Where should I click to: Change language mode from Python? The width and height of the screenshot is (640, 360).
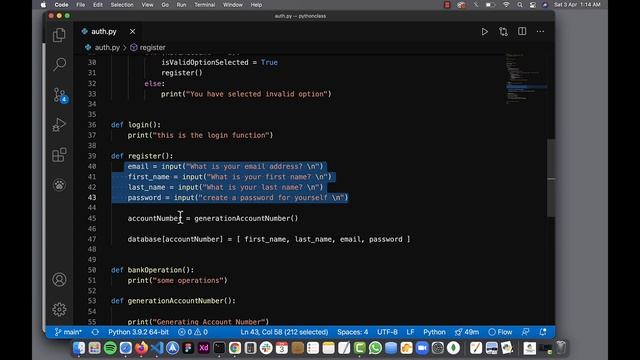(x=434, y=332)
